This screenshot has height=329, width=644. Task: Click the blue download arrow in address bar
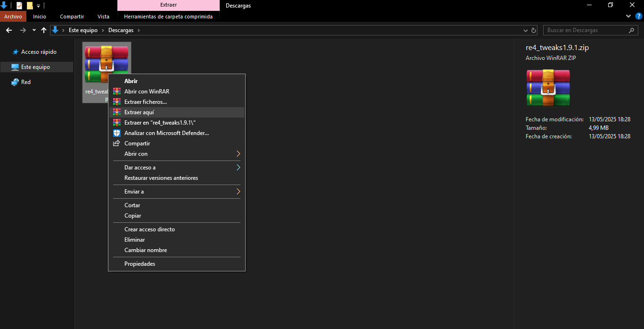coord(55,30)
